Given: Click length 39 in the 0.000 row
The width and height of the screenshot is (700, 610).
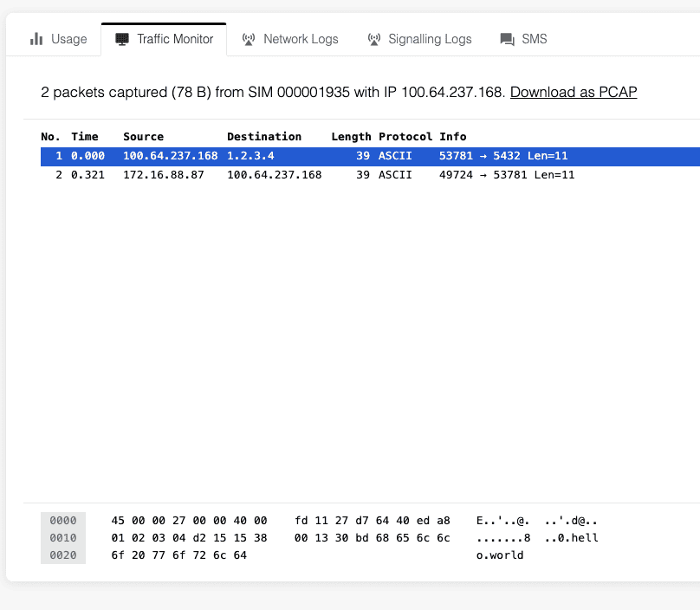Looking at the screenshot, I should point(363,156).
